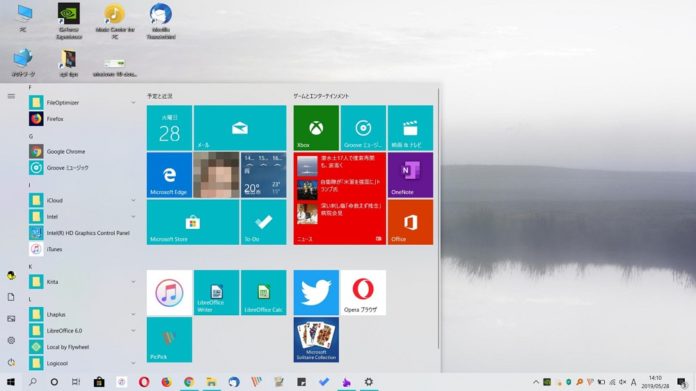This screenshot has width=696, height=391.
Task: Click the taskbar clock showing 14:10
Action: [x=655, y=382]
